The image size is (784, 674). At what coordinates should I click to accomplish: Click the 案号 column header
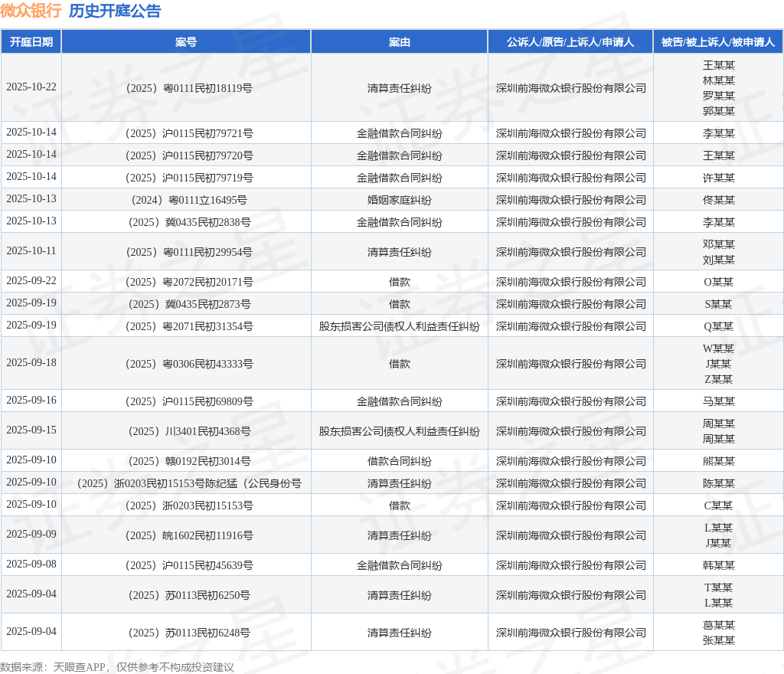(186, 42)
